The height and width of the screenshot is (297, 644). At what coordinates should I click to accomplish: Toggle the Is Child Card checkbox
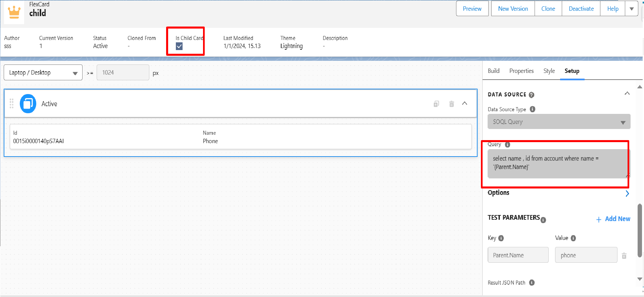[179, 46]
